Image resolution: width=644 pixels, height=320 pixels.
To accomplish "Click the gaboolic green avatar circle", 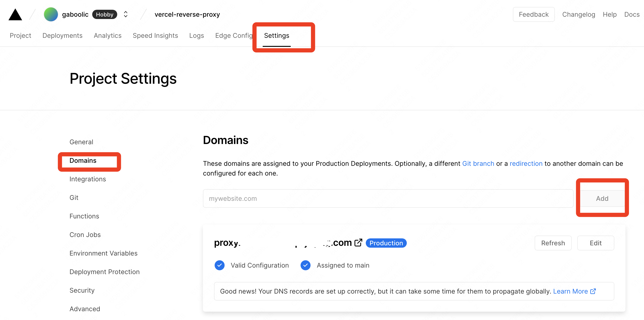I will 51,15.
